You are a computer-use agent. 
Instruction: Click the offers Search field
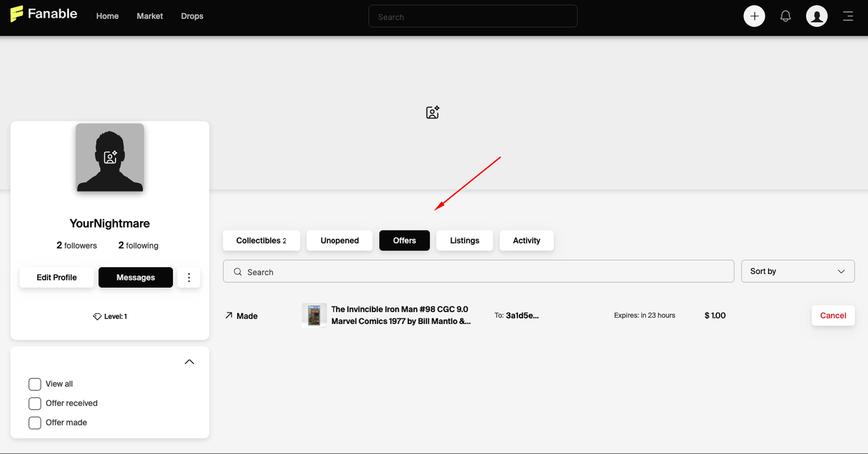(x=478, y=271)
